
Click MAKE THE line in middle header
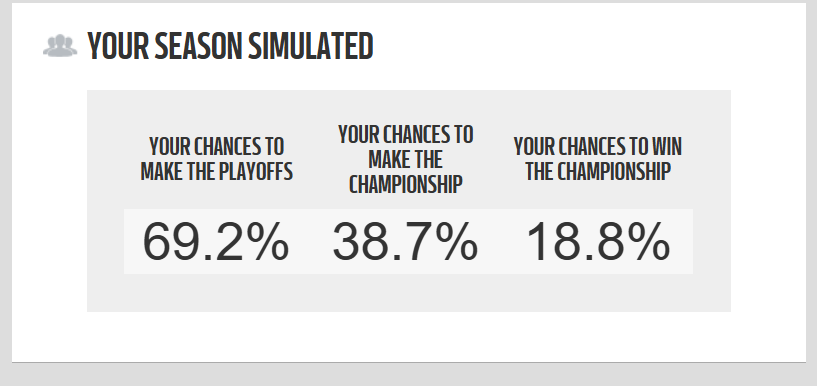pyautogui.click(x=406, y=159)
